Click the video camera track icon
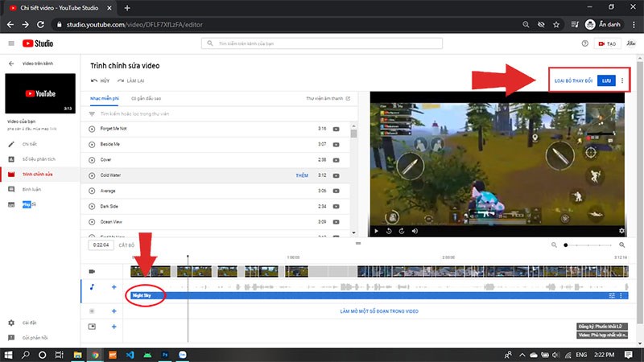This screenshot has width=644, height=362. (92, 271)
